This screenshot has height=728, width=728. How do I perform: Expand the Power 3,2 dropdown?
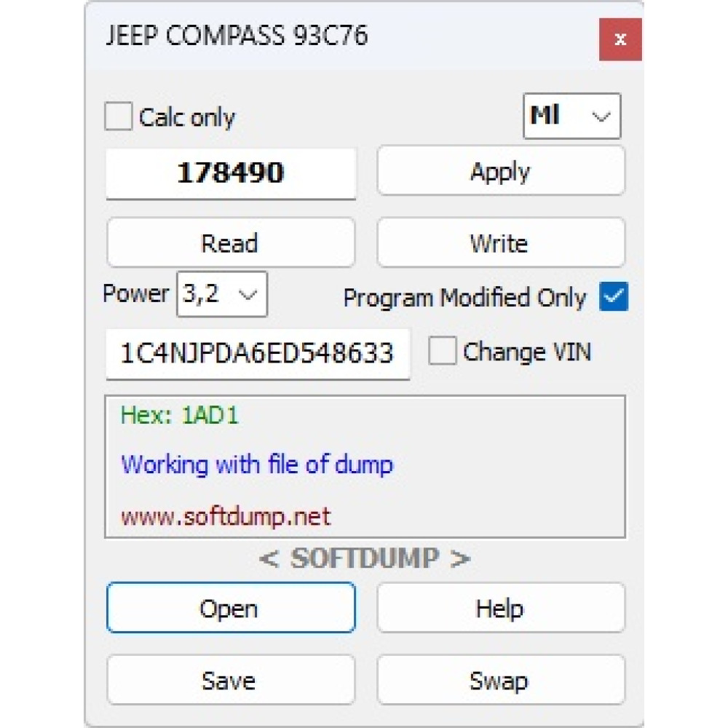pos(222,294)
